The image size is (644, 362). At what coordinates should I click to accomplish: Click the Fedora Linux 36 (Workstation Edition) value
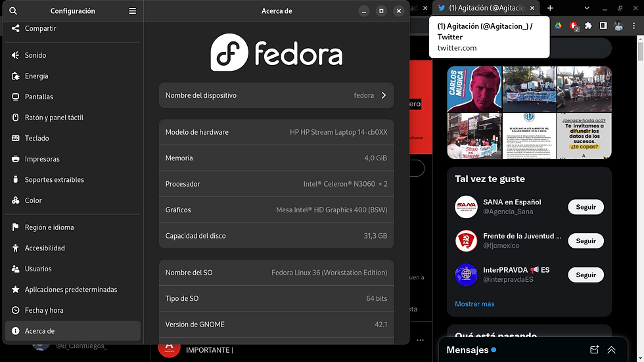tap(329, 273)
